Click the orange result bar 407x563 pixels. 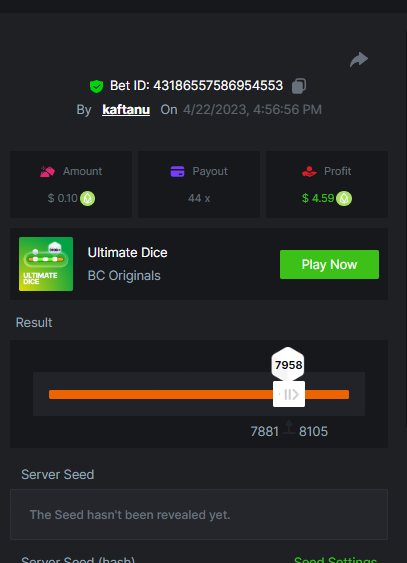[x=199, y=394]
